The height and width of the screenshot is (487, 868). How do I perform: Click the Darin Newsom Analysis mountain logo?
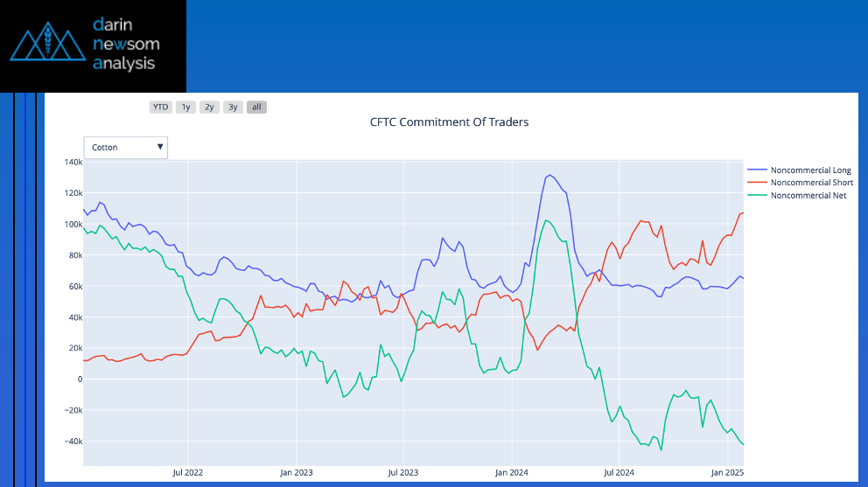click(47, 45)
